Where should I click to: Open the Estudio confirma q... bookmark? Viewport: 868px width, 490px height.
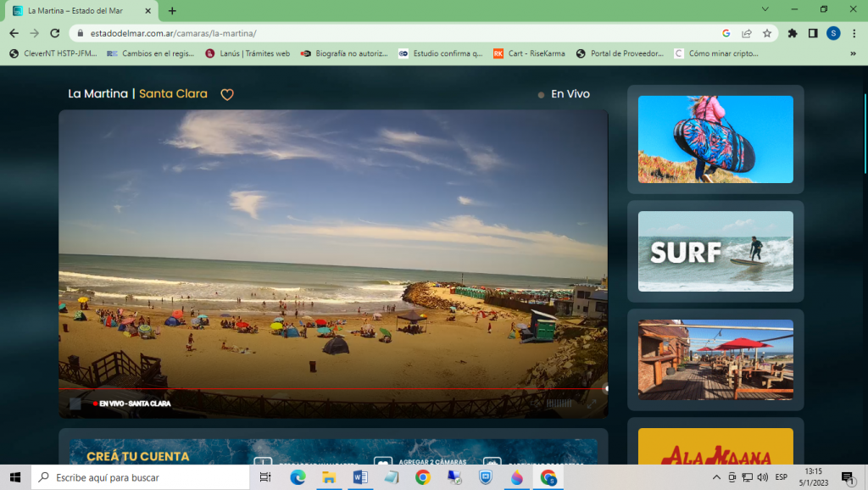(x=441, y=53)
